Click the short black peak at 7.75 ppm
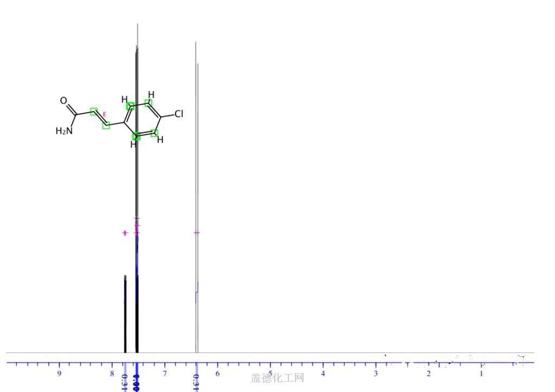The image size is (555, 392). point(125,314)
